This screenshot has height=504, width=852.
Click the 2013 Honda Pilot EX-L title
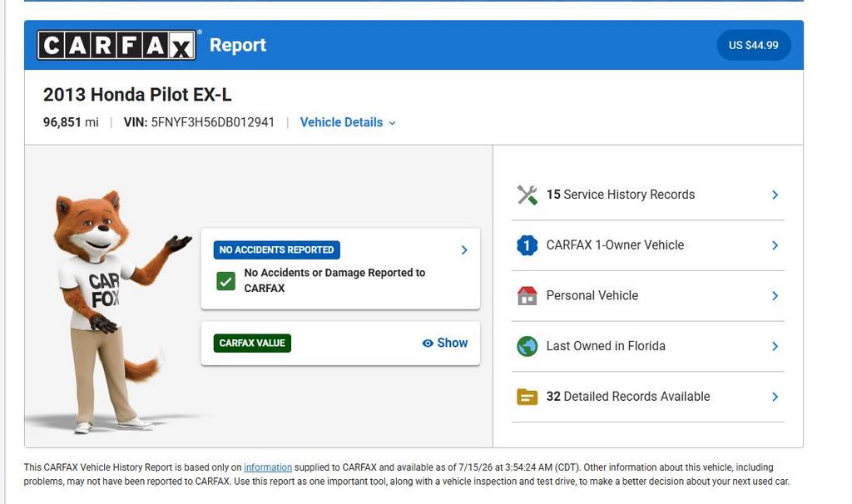point(137,95)
